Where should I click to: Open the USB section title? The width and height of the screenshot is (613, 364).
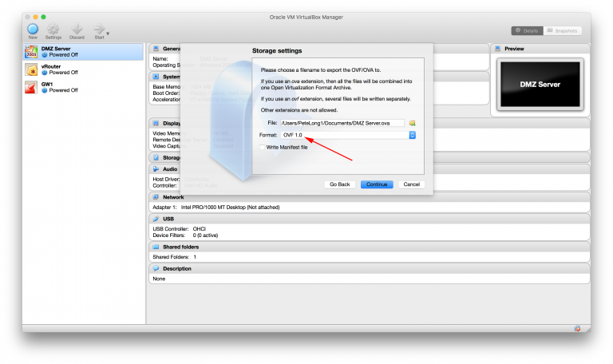pyautogui.click(x=168, y=219)
